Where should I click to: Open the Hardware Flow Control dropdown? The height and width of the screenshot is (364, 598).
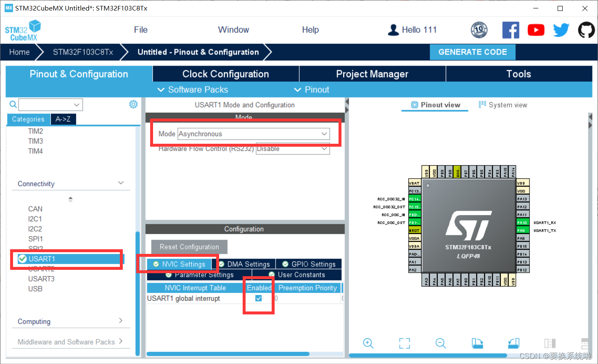click(x=293, y=149)
